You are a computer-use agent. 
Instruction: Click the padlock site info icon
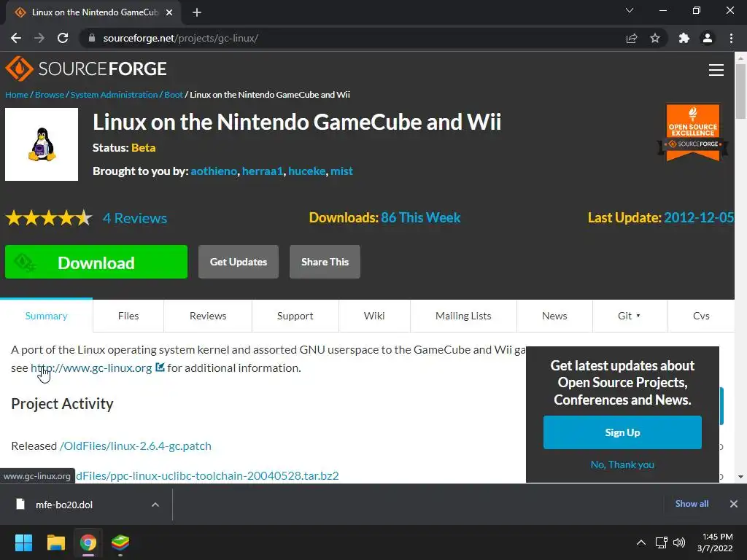(92, 38)
